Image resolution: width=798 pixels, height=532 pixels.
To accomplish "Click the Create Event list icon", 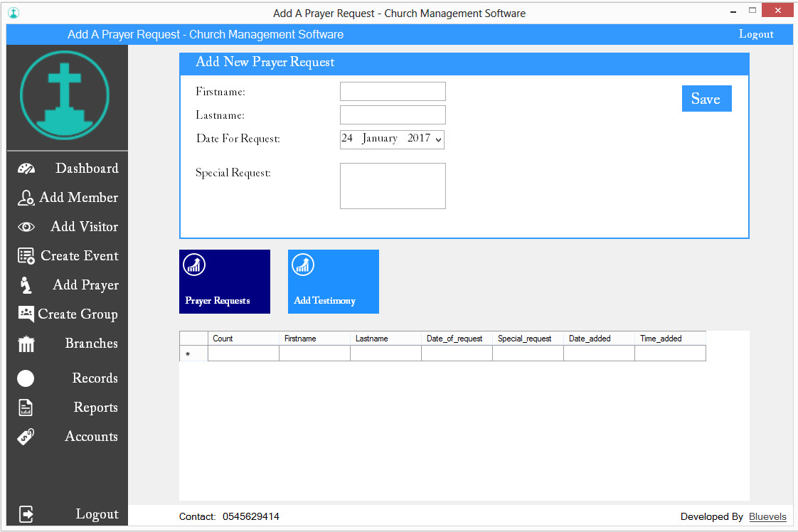I will 26,256.
